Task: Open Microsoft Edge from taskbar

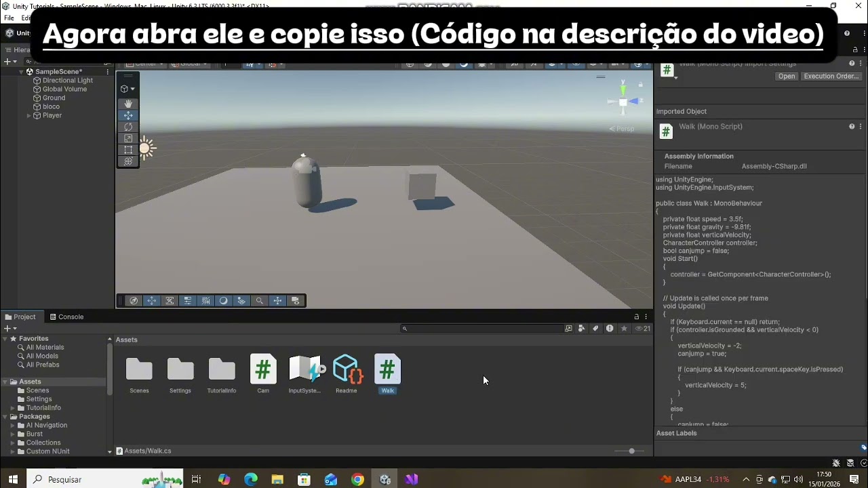Action: (x=251, y=479)
